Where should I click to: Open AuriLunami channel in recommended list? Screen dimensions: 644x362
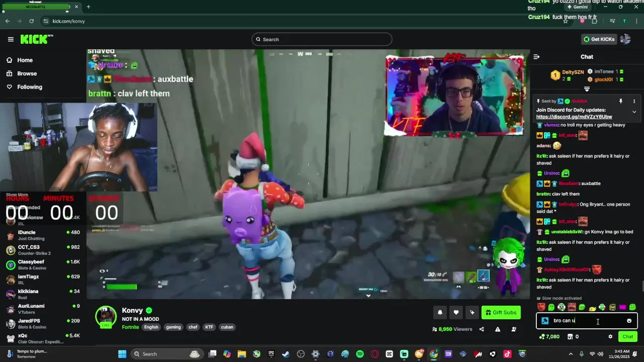43,309
